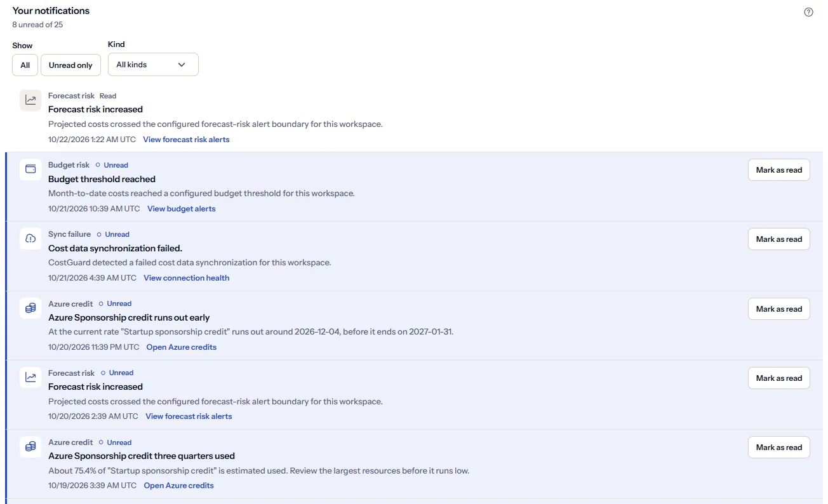Show Unread only notifications

coord(70,65)
